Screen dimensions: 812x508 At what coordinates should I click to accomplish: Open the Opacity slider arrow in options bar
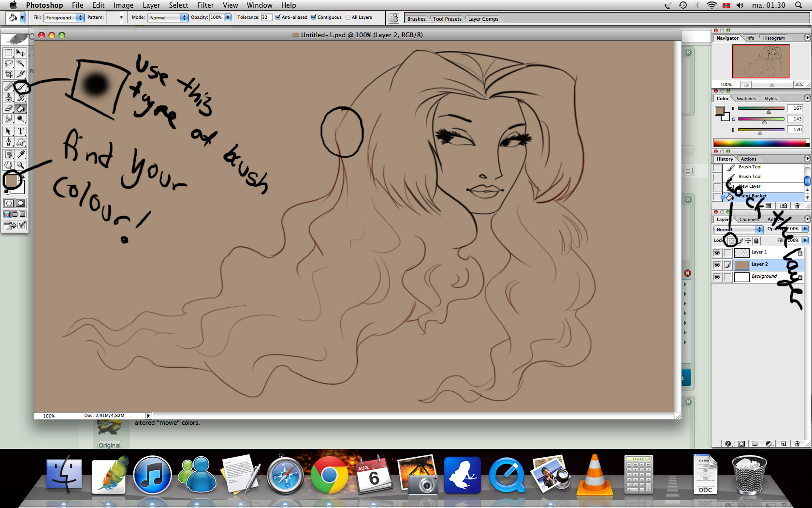(x=228, y=17)
